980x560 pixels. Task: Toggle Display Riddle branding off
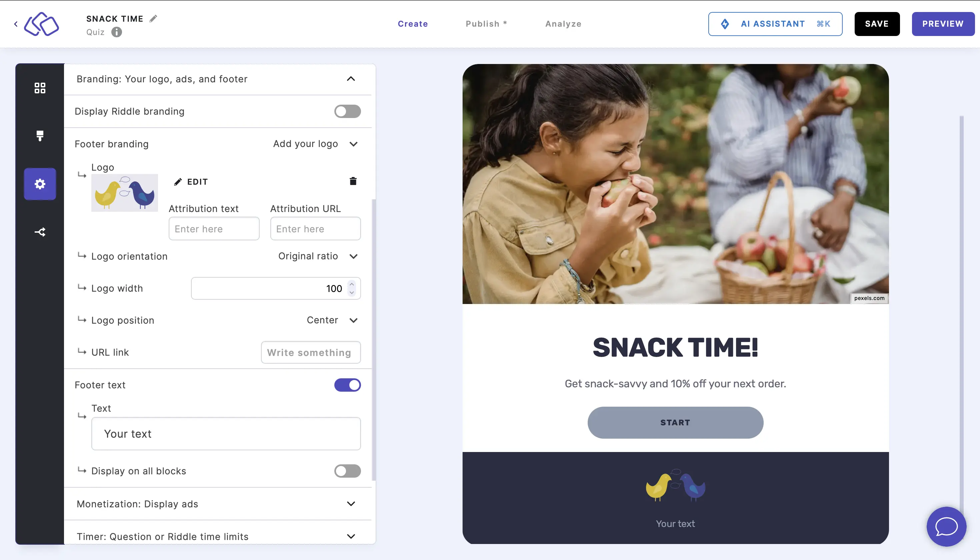[347, 111]
